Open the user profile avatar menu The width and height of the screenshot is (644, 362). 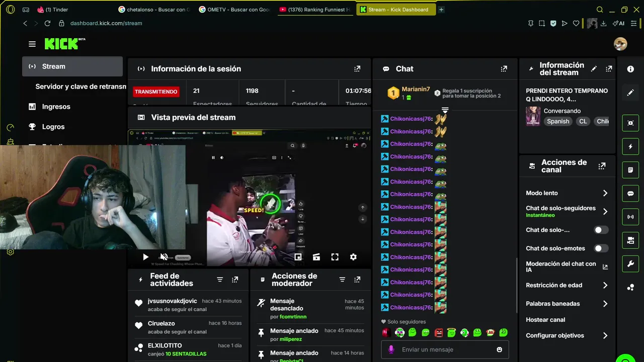pyautogui.click(x=620, y=44)
